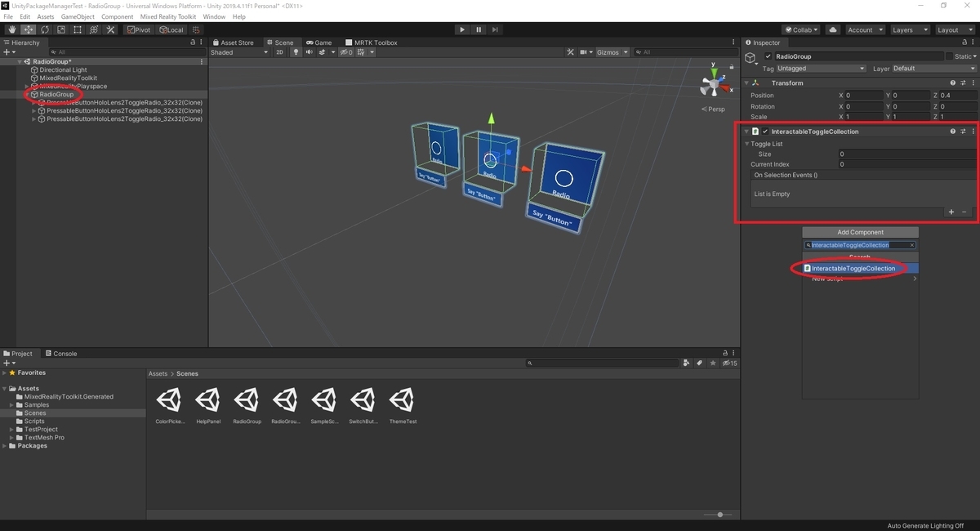This screenshot has height=531, width=980.
Task: Switch to the Console tab
Action: [x=60, y=354]
